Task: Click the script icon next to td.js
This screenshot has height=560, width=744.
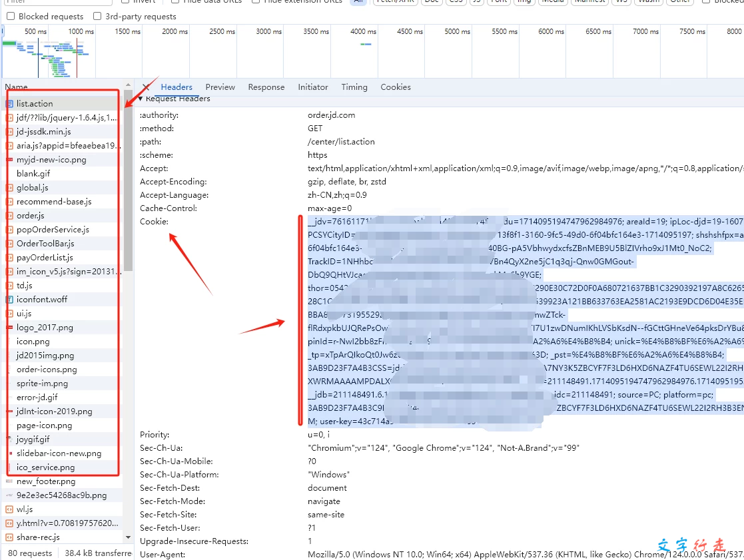Action: tap(9, 286)
